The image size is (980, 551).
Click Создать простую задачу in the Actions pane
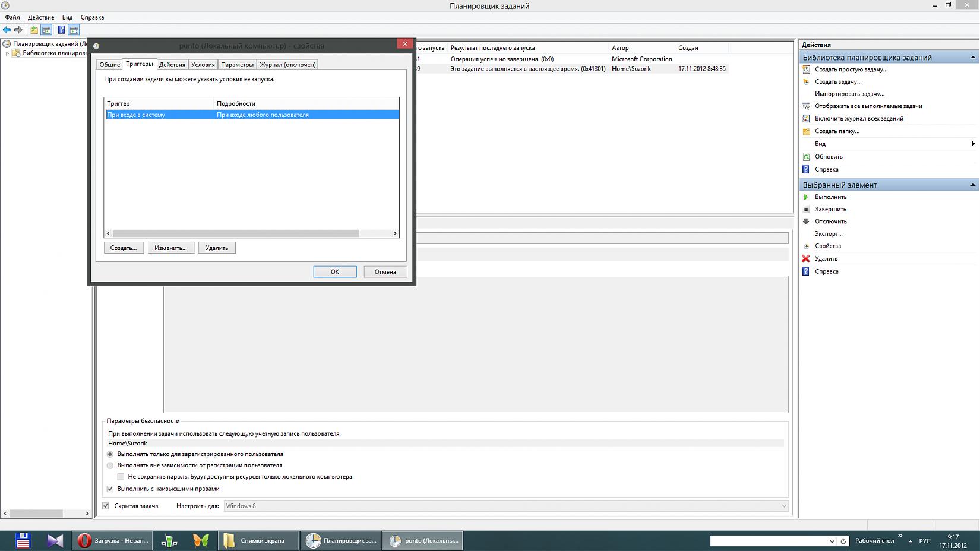(x=851, y=69)
